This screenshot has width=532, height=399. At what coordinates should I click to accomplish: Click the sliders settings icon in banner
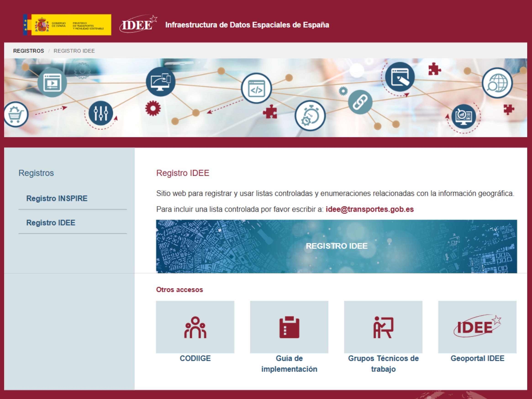[100, 113]
